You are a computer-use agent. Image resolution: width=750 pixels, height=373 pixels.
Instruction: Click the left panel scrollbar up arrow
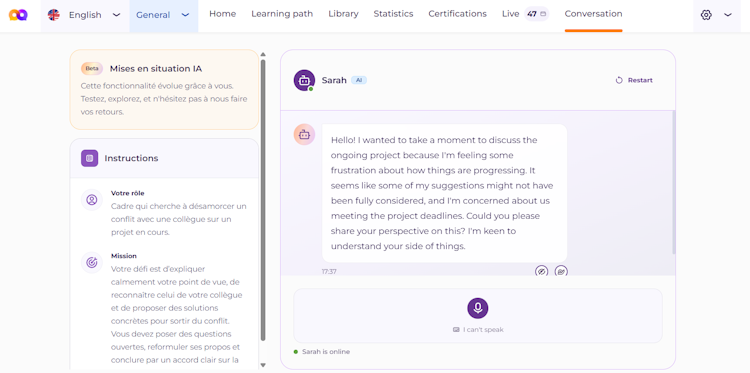pyautogui.click(x=263, y=55)
